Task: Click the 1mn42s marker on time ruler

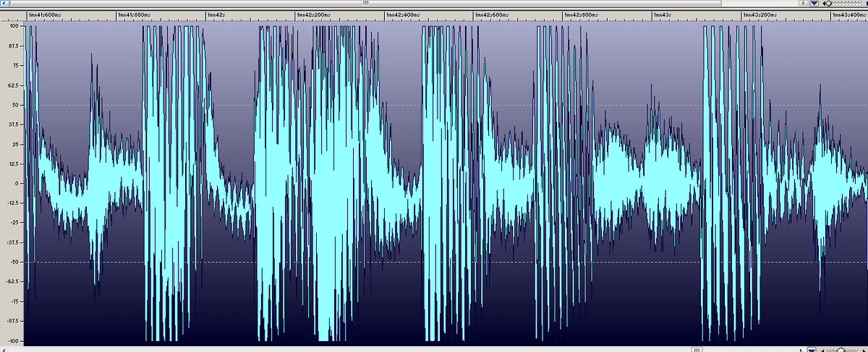Action: click(216, 14)
